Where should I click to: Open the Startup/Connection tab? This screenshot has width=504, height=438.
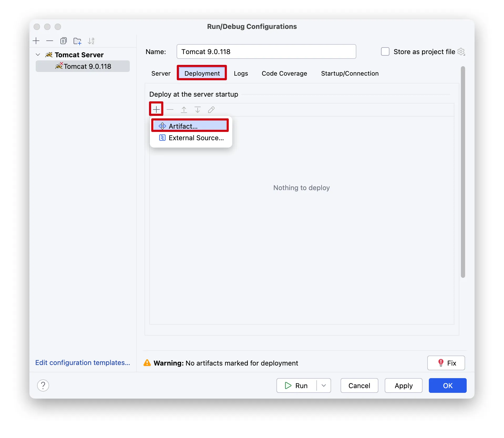tap(350, 73)
